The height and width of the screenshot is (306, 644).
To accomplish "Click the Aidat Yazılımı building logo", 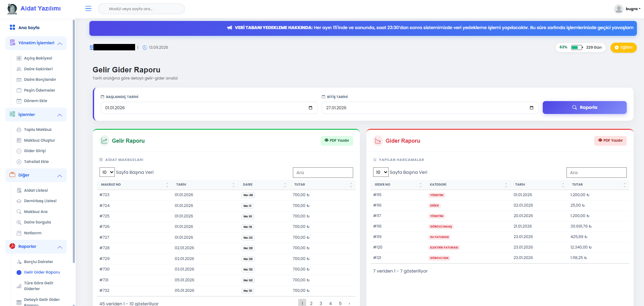I will pyautogui.click(x=12, y=9).
